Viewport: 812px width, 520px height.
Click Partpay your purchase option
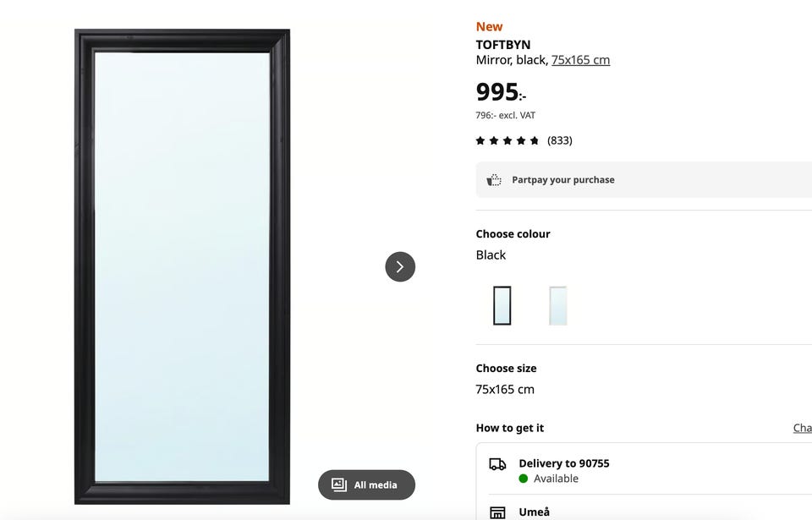coord(563,180)
